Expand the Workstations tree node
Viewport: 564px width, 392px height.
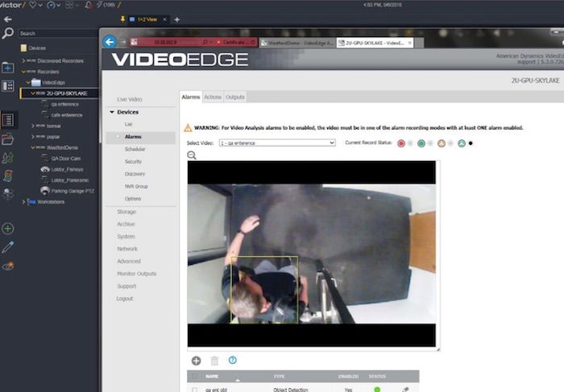23,202
